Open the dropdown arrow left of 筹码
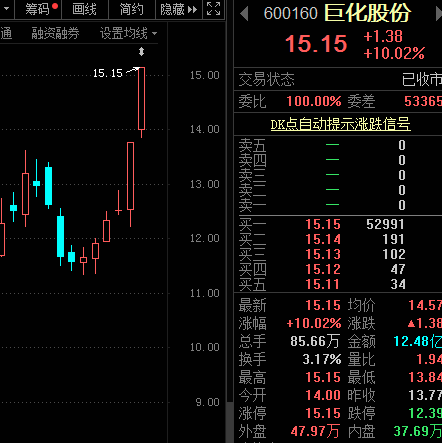 [x=6, y=9]
